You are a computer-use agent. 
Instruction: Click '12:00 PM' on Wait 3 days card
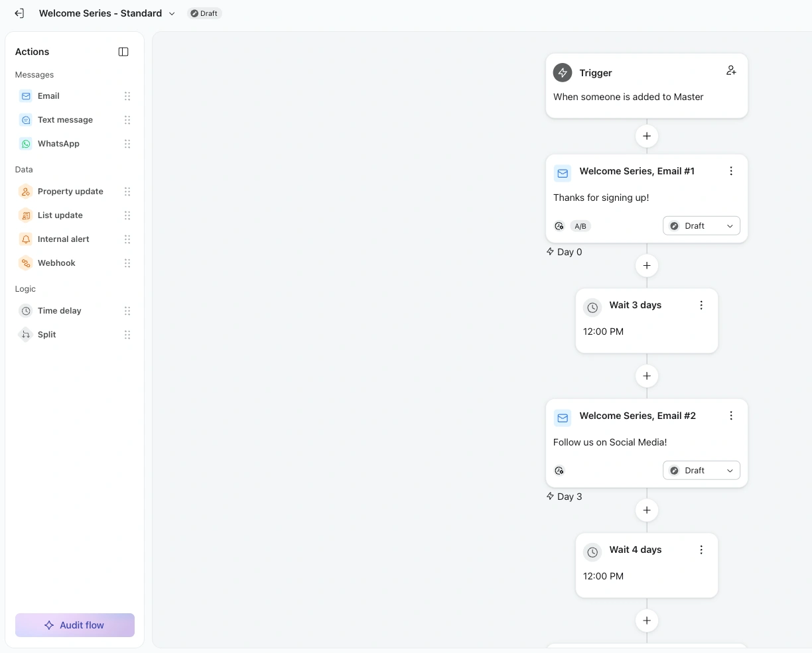pos(603,331)
